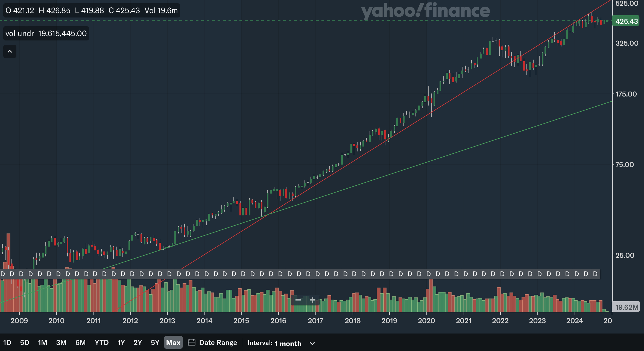644x351 pixels.
Task: Click the OHLC summary box at top
Action: [91, 11]
